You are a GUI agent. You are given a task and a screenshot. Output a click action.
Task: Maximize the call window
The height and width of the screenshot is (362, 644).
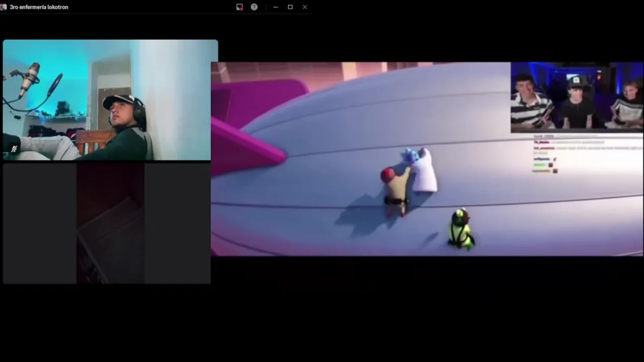[x=290, y=7]
